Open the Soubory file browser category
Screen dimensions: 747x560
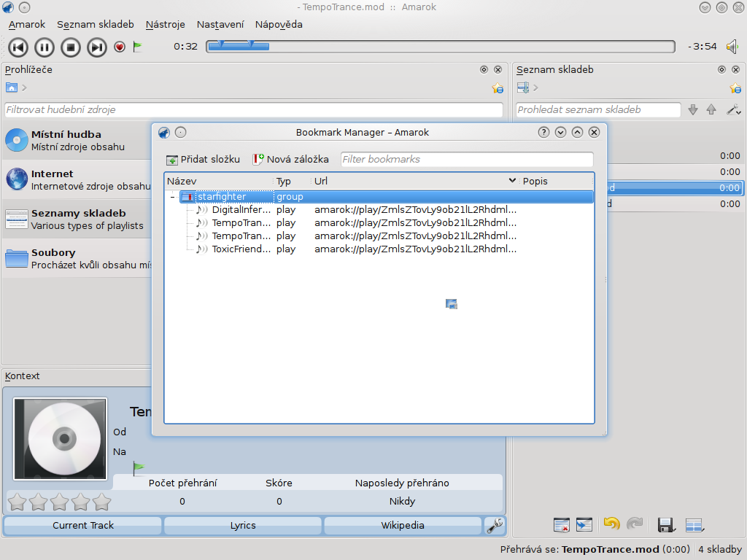pos(77,259)
